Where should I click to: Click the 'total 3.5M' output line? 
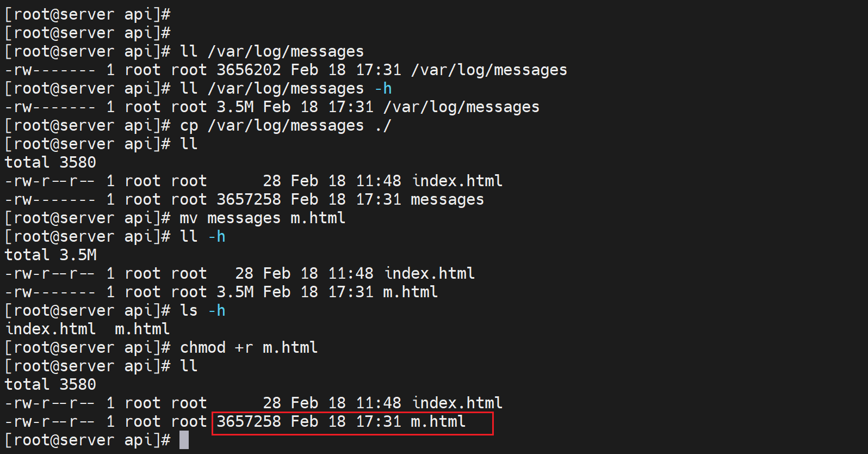[x=51, y=255]
